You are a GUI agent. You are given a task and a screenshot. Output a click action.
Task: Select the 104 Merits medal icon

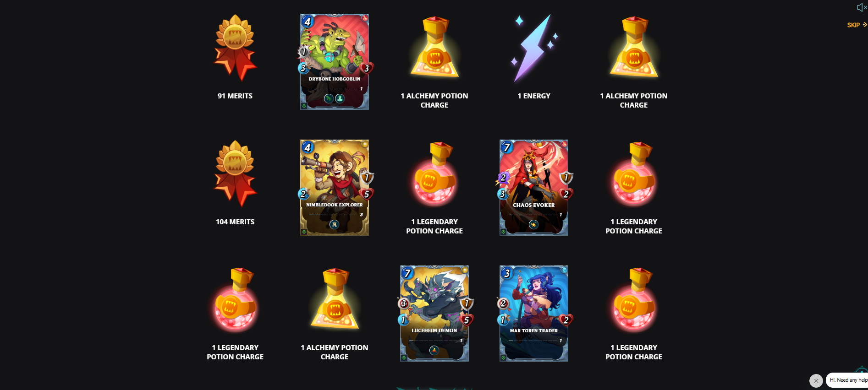235,173
